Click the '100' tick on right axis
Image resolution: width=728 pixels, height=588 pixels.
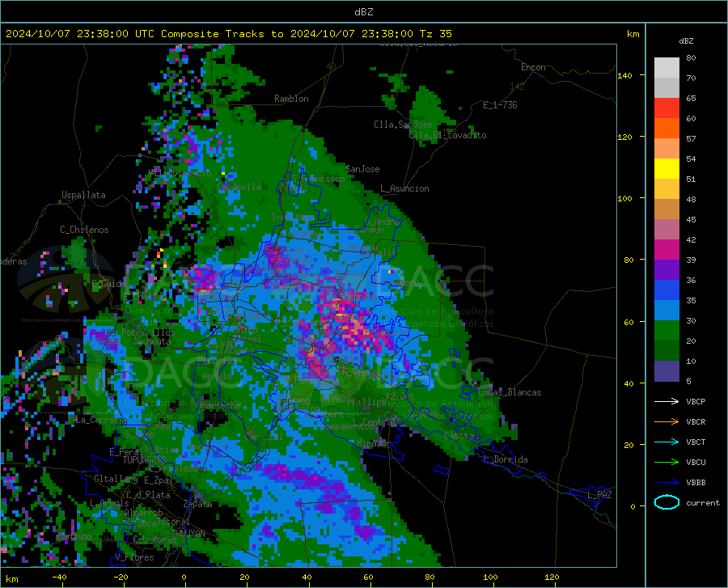624,198
